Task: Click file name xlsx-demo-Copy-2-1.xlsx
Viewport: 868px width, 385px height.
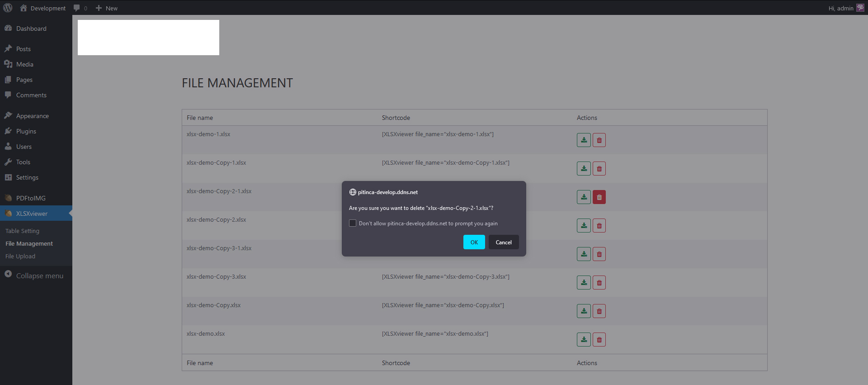Action: 219,191
